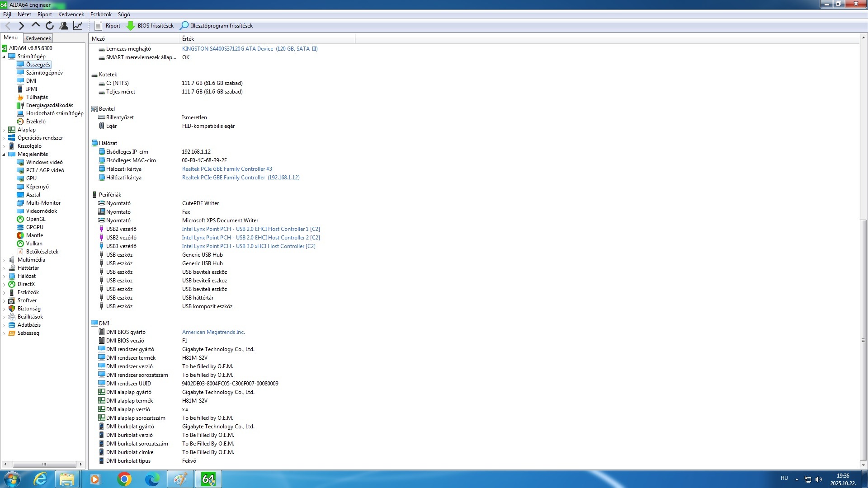Viewport: 868px width, 488px height.
Task: Open the graph chart toolbar icon
Action: (x=78, y=26)
